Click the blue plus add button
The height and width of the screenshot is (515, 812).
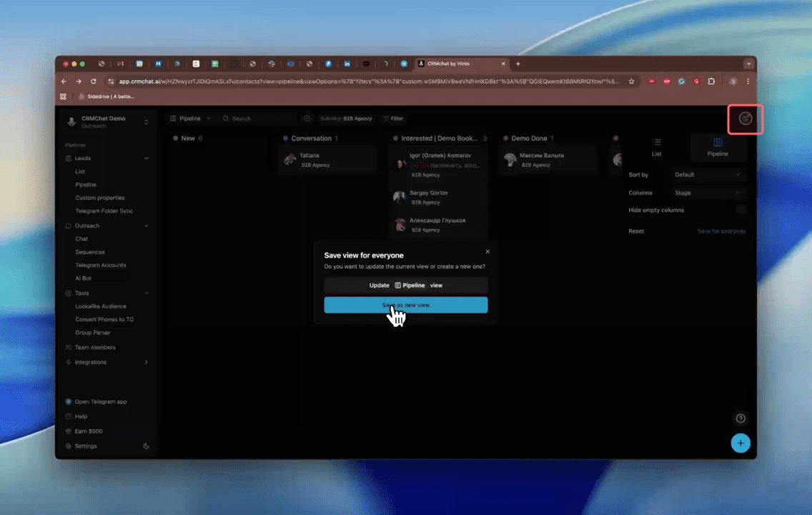[x=741, y=443]
